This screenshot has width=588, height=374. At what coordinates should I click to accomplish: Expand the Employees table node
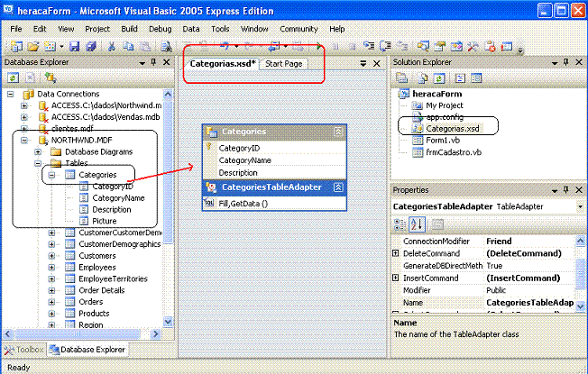click(51, 267)
